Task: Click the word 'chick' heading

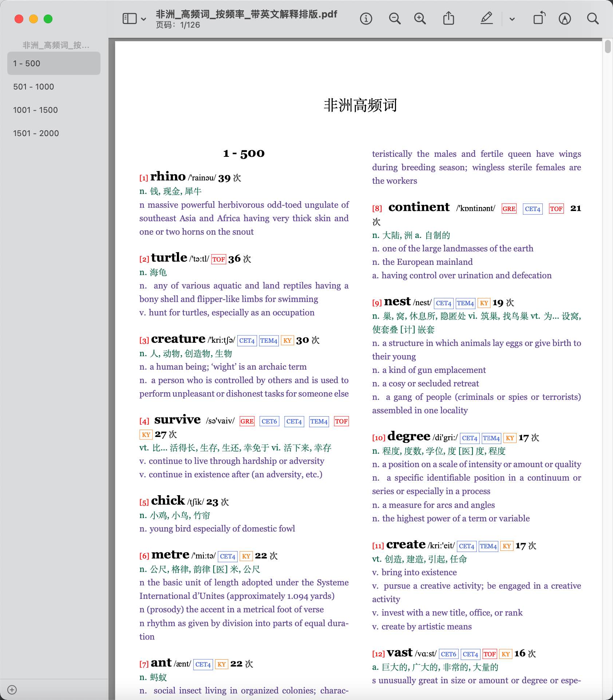Action: 168,500
